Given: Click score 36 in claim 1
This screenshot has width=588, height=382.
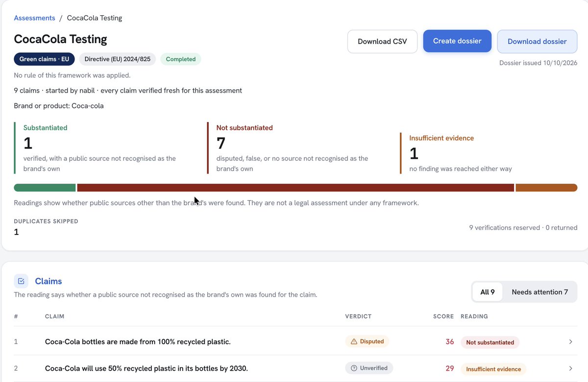Looking at the screenshot, I should (x=450, y=342).
